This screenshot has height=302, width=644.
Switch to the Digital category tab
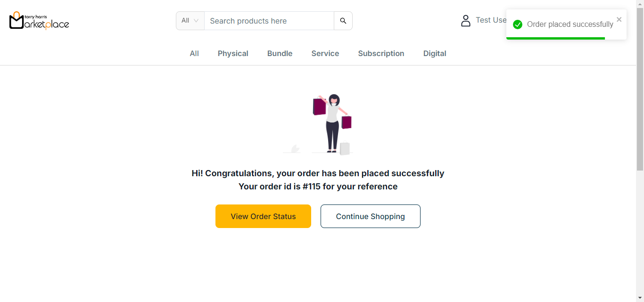coord(435,54)
